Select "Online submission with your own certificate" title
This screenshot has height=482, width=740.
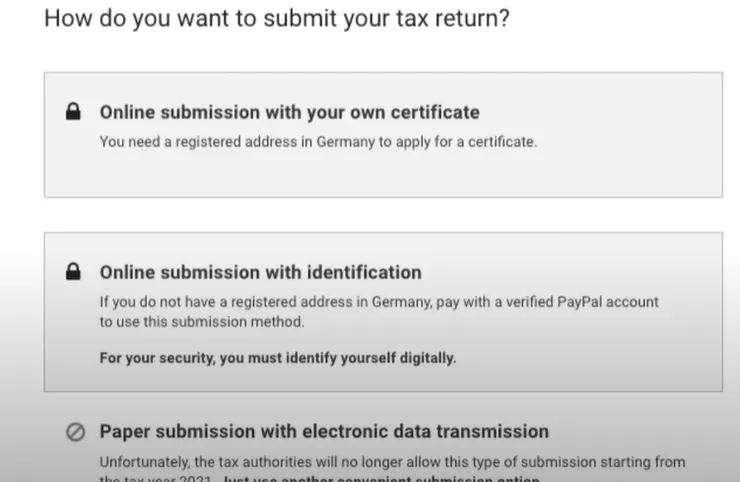click(289, 112)
